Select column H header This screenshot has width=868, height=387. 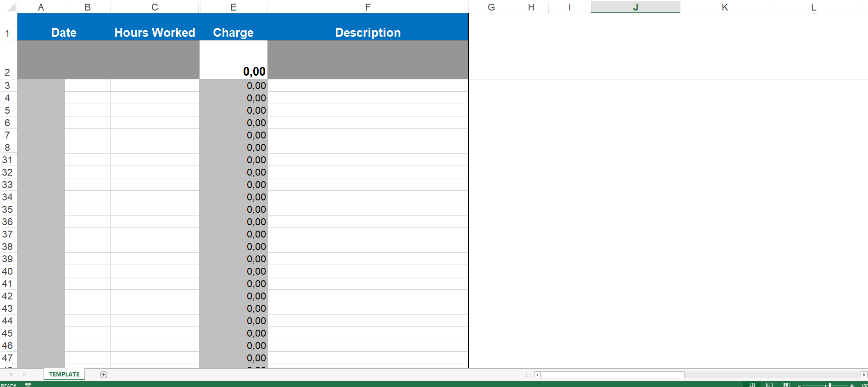click(x=531, y=7)
